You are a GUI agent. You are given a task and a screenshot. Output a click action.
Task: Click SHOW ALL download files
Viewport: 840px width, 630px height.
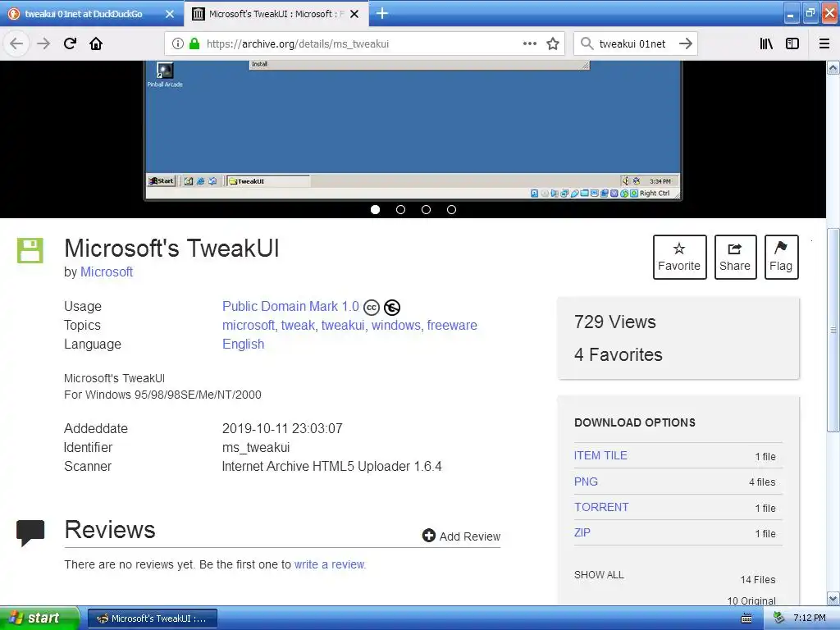point(599,575)
